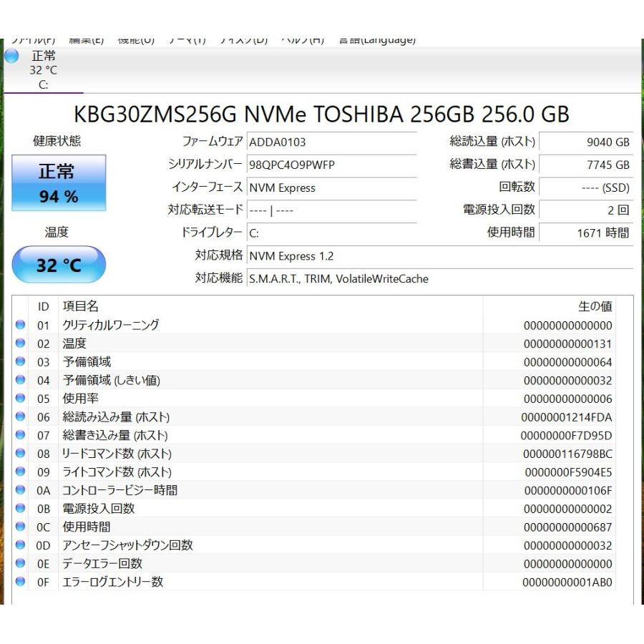Click the 項目名 column header

point(80,306)
